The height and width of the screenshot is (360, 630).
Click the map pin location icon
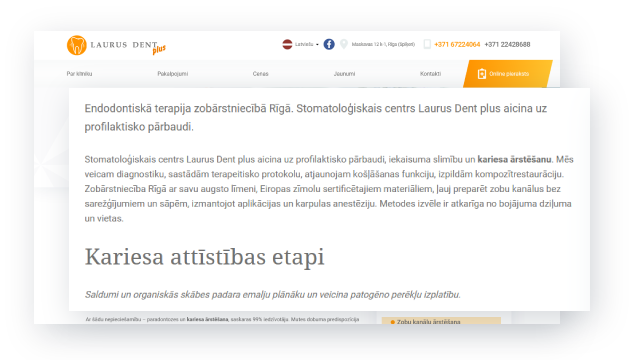pos(344,44)
